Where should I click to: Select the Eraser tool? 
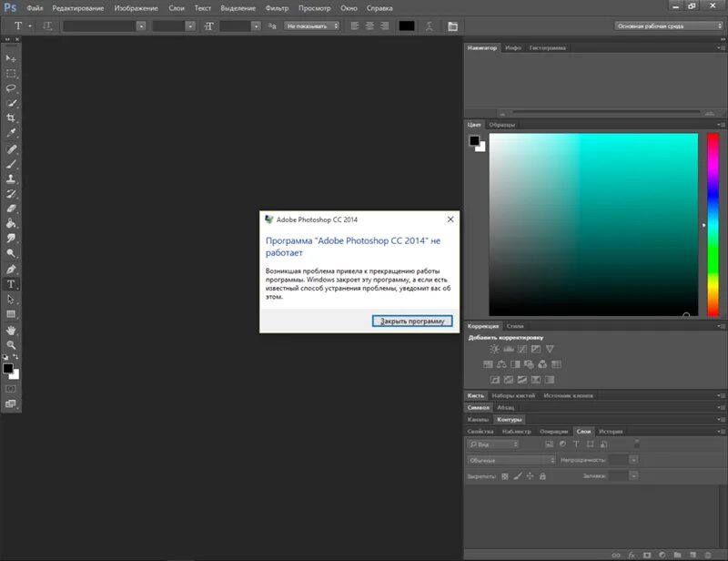pyautogui.click(x=11, y=209)
